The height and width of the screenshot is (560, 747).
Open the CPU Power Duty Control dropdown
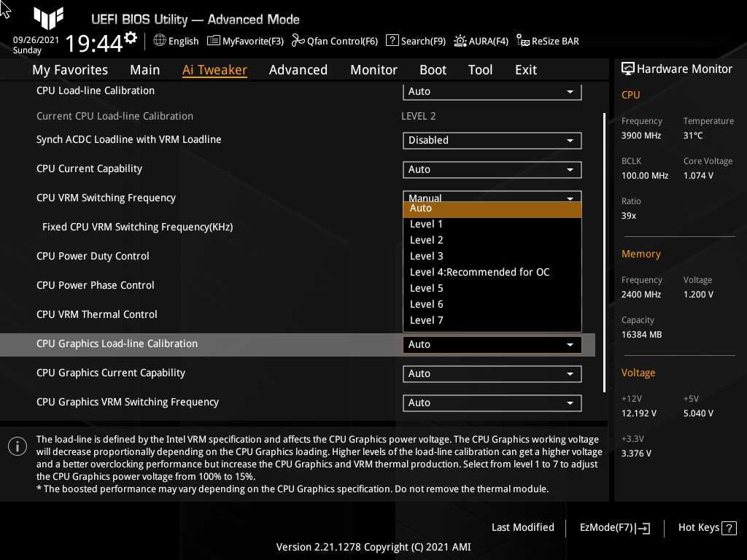tap(492, 256)
